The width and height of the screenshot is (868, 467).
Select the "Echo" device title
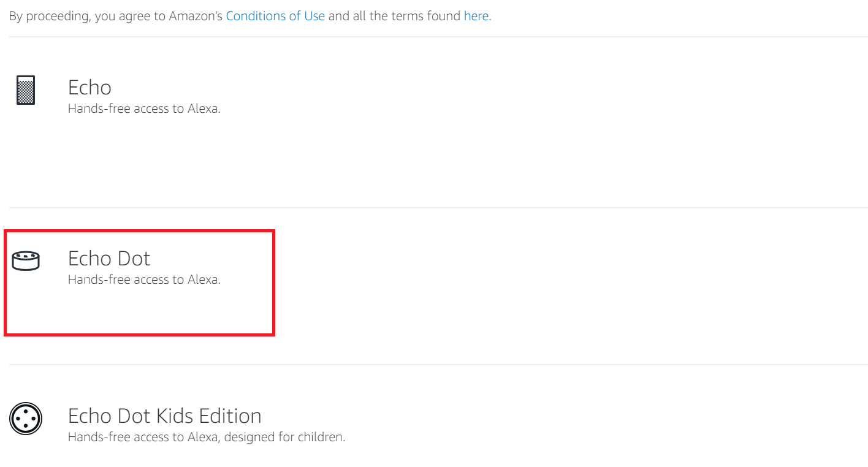pyautogui.click(x=89, y=88)
